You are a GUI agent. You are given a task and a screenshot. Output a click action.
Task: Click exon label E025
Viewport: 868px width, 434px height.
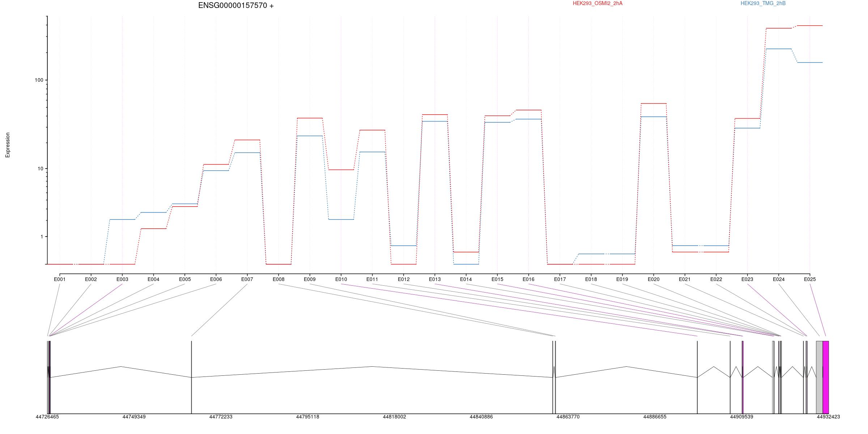click(810, 279)
